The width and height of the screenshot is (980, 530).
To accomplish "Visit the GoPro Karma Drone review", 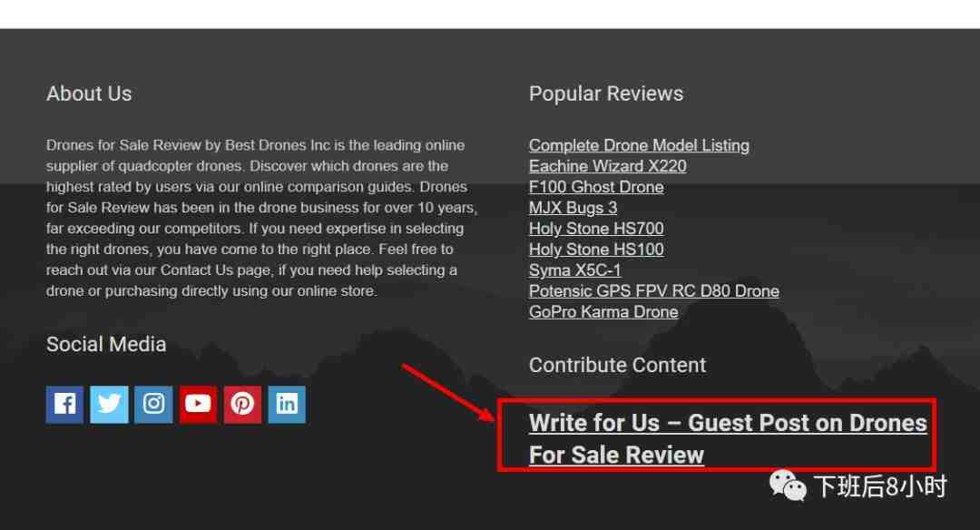I will 603,312.
